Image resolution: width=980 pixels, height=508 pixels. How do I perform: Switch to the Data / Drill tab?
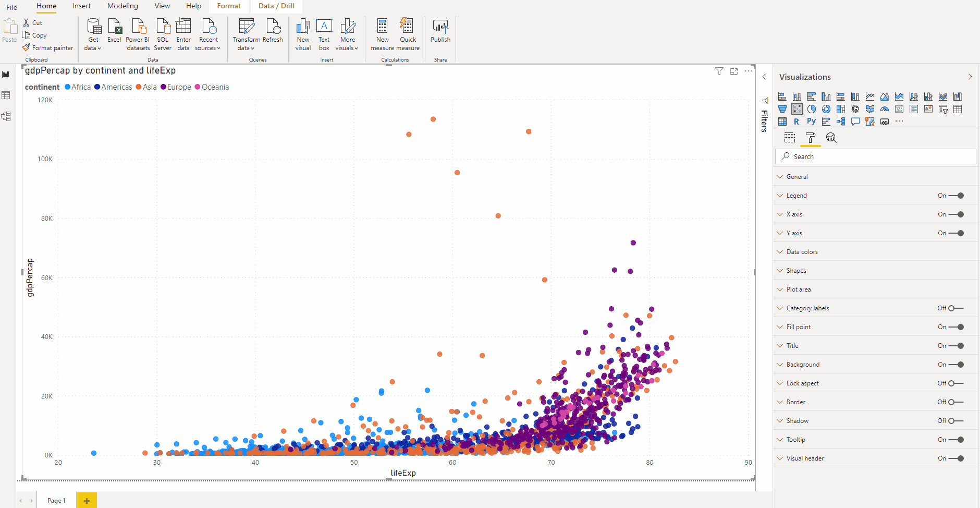pyautogui.click(x=276, y=6)
